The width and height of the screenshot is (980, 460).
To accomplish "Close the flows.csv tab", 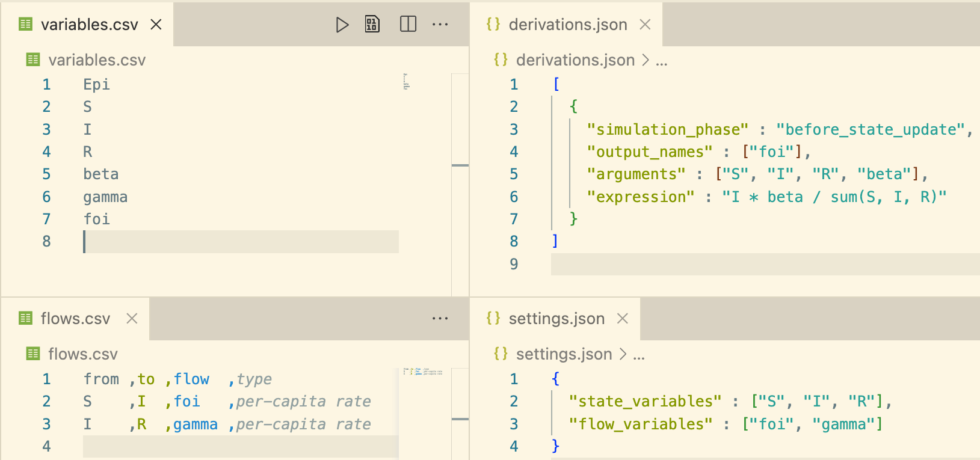I will point(132,319).
